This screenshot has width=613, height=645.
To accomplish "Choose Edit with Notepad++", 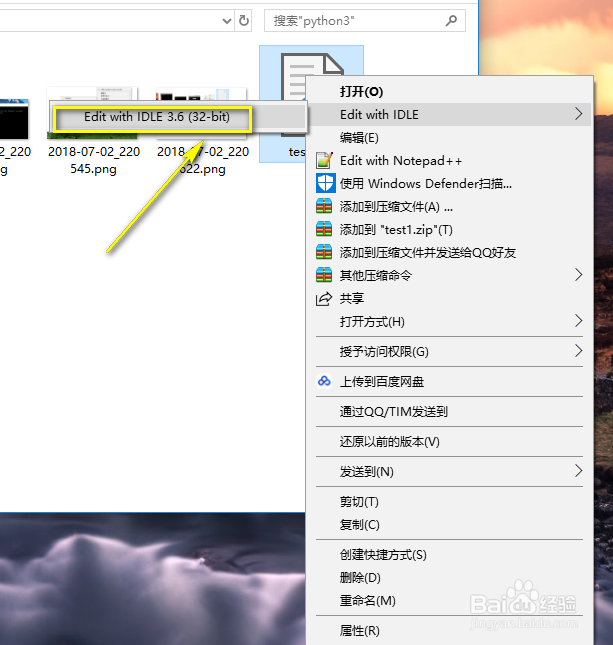I will pos(450,160).
